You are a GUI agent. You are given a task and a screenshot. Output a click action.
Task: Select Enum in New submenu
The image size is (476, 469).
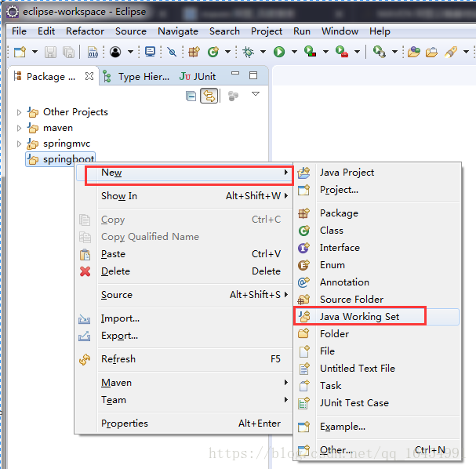376,265
